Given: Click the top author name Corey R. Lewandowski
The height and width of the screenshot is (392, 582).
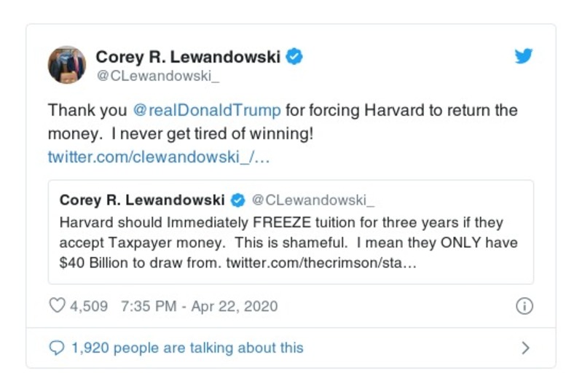Looking at the screenshot, I should (188, 57).
